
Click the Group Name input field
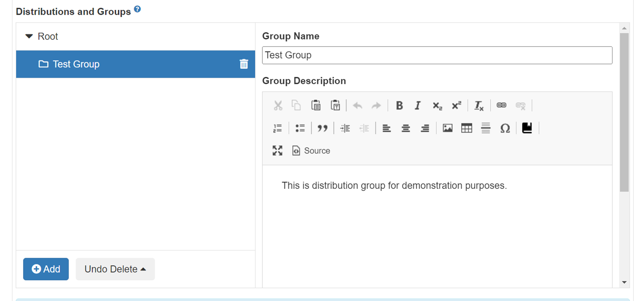[437, 55]
